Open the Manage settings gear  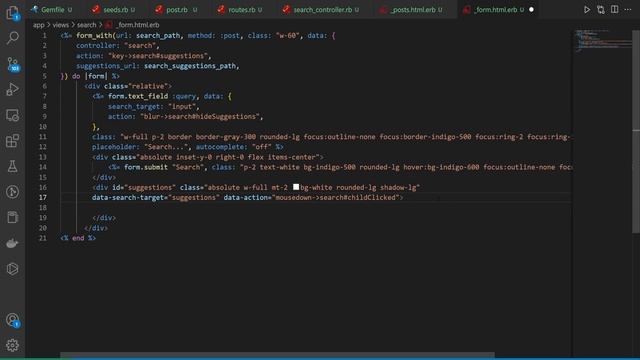pos(12,345)
